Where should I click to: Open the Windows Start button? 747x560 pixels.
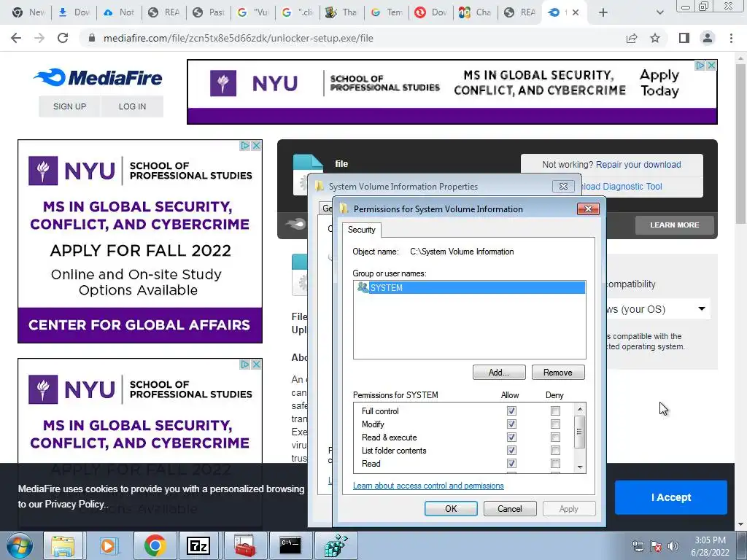19,546
